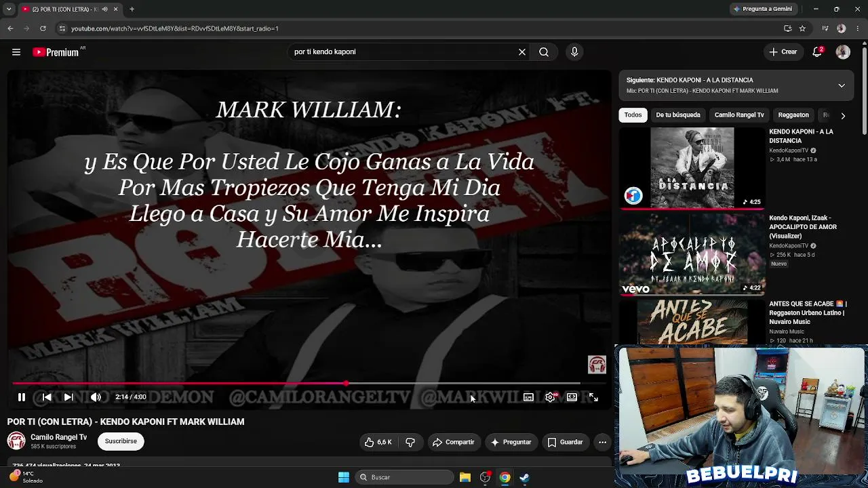
Task: Open Chrome's three-dot menu
Action: [859, 28]
